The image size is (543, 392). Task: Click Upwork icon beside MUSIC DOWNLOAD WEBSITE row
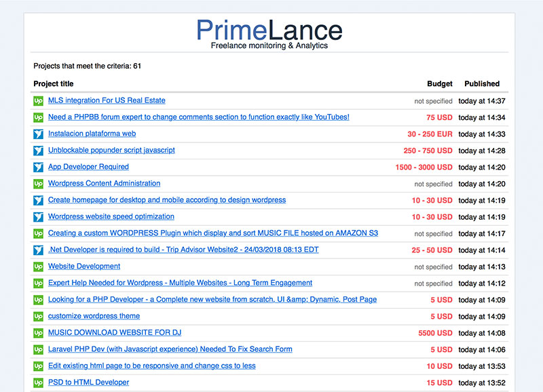38,333
